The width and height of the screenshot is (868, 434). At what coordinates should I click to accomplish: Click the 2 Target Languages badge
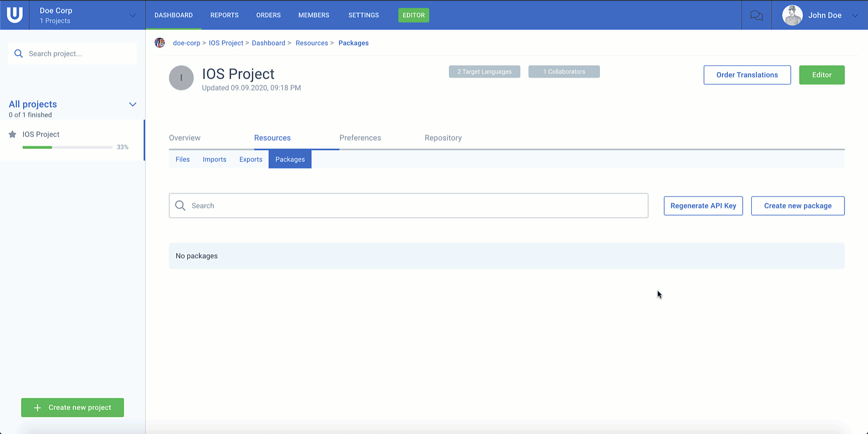pos(485,72)
